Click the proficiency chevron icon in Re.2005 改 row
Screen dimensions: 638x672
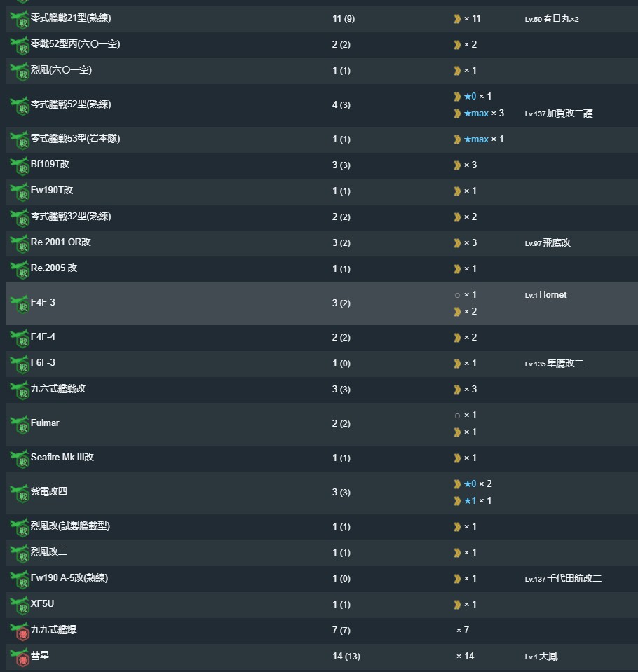tap(458, 269)
